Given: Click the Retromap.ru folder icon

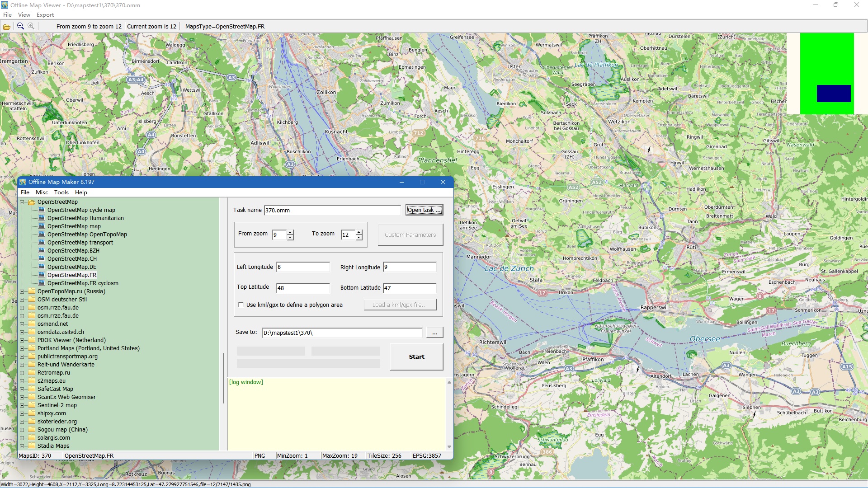Looking at the screenshot, I should [32, 373].
